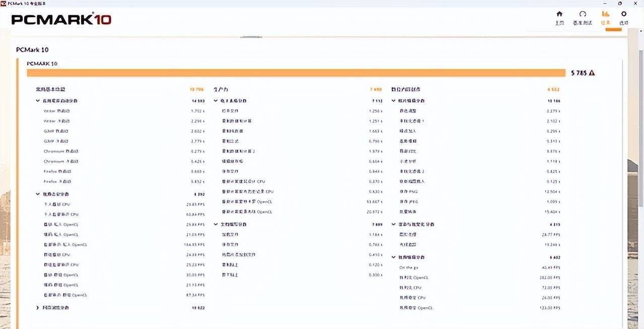
Task: Select the 保存 PNG row
Action: pos(480,192)
